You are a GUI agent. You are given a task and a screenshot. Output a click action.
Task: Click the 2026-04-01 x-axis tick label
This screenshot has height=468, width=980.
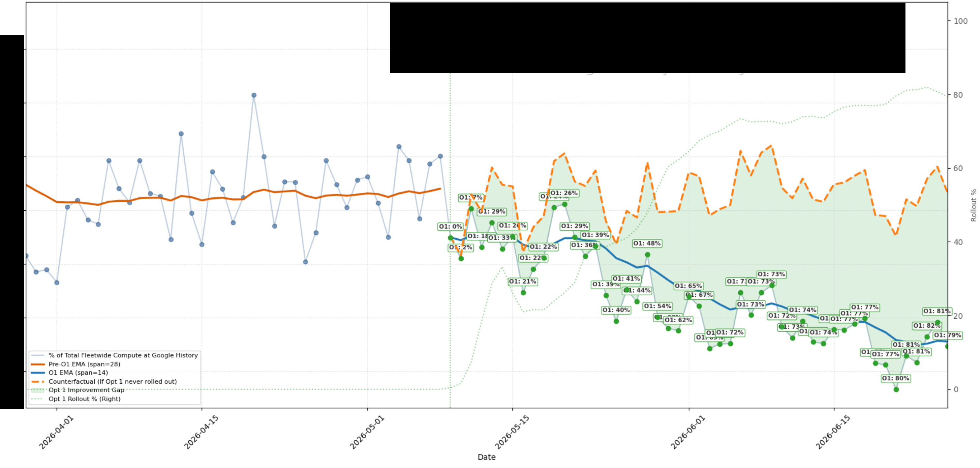pos(56,432)
